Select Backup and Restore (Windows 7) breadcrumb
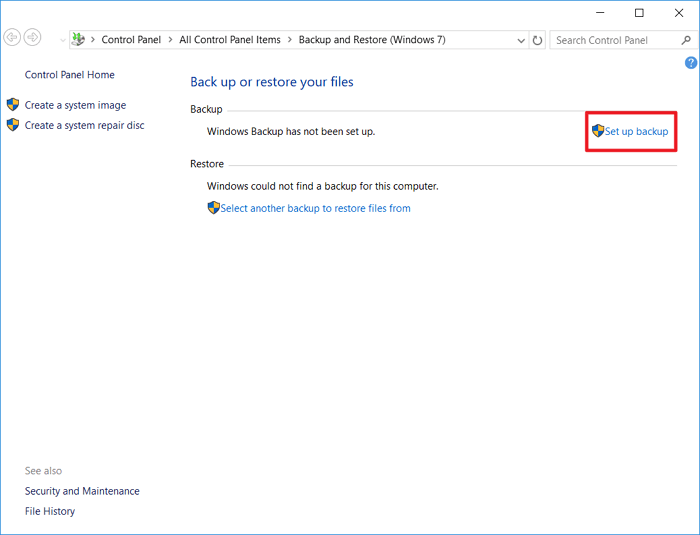This screenshot has width=700, height=535. [372, 40]
